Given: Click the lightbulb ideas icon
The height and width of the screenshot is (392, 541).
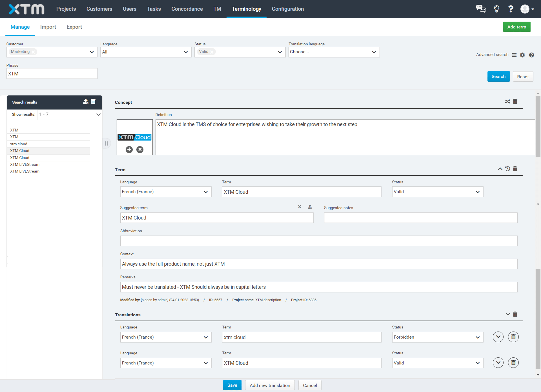Looking at the screenshot, I should click(x=497, y=9).
